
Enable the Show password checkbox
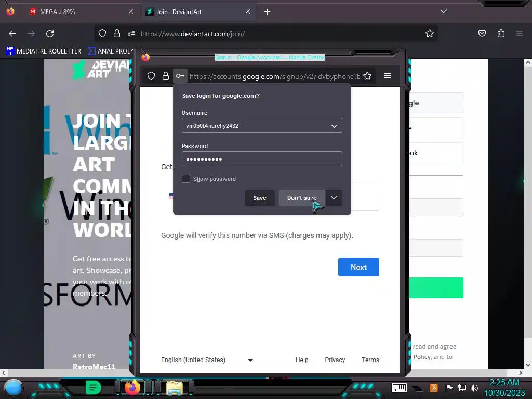point(186,179)
